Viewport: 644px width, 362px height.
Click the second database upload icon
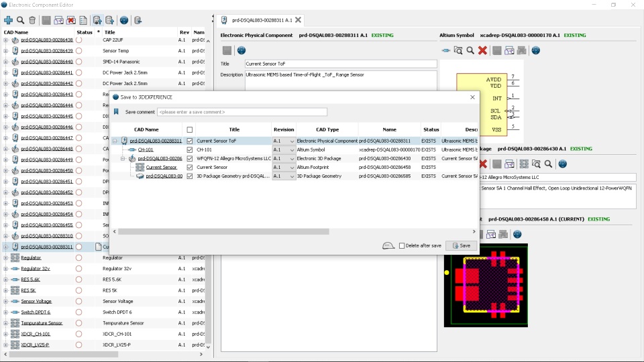pos(109,20)
